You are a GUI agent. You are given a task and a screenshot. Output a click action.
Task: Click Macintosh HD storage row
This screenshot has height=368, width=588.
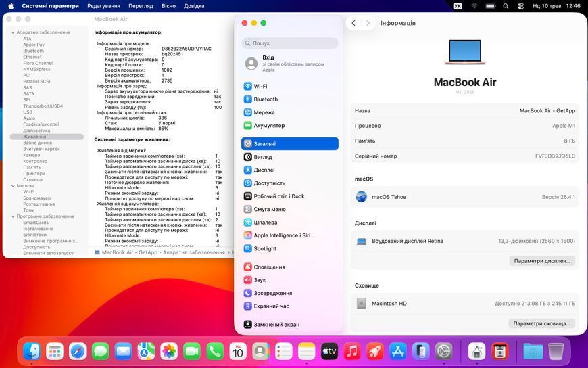(464, 304)
